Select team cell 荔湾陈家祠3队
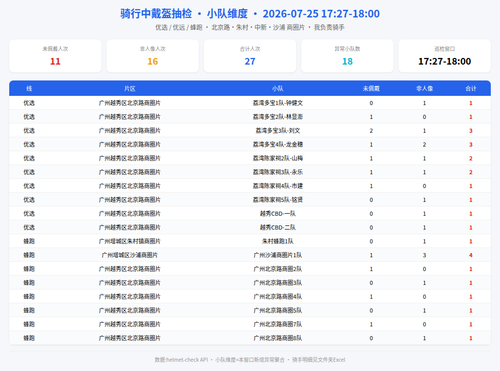 [x=278, y=172]
